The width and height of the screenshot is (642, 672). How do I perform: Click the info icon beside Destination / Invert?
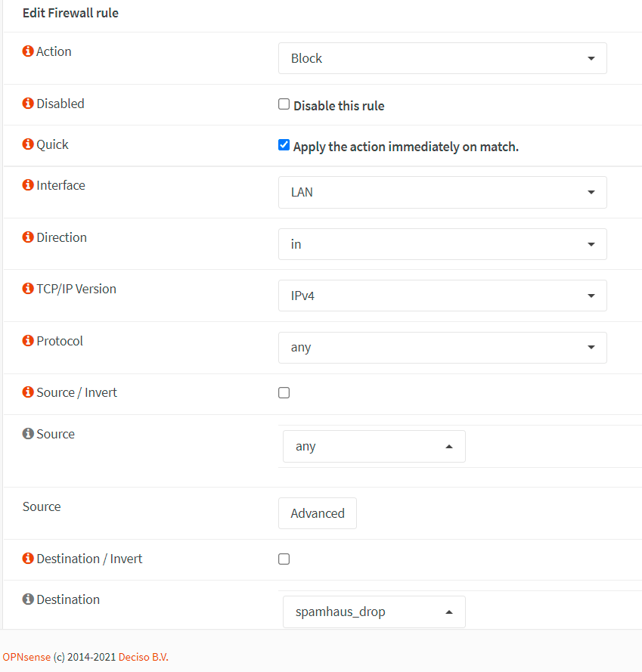click(28, 559)
